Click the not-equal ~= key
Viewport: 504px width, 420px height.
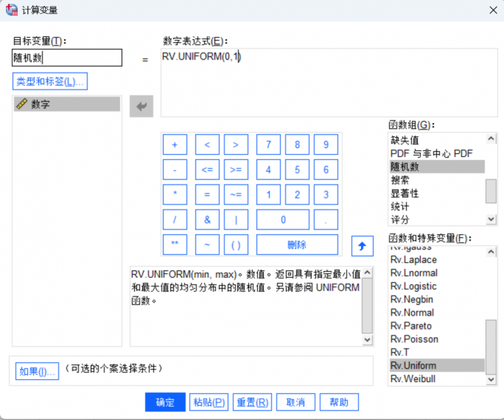236,194
